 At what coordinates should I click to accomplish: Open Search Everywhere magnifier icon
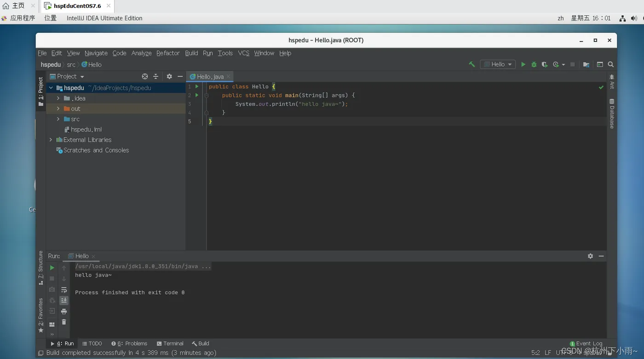click(x=611, y=64)
